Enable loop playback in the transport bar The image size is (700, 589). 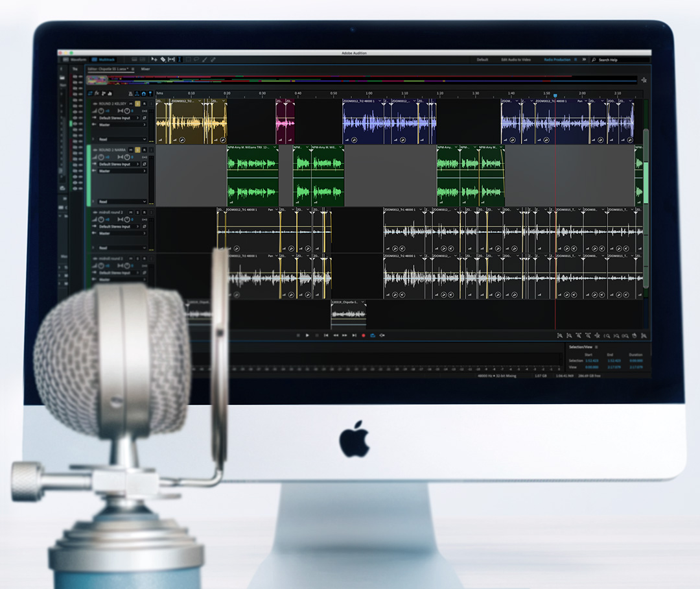(x=373, y=335)
